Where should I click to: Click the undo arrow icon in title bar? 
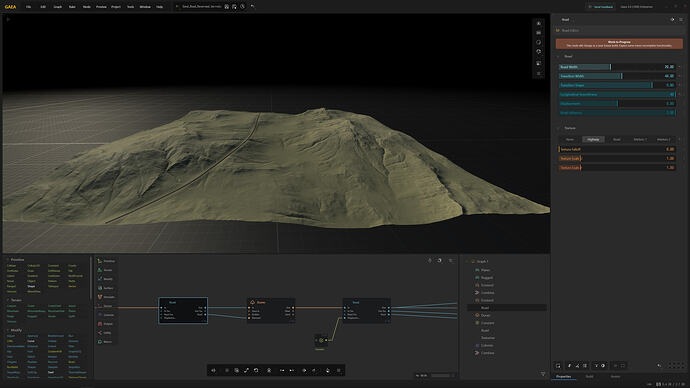[x=252, y=7]
